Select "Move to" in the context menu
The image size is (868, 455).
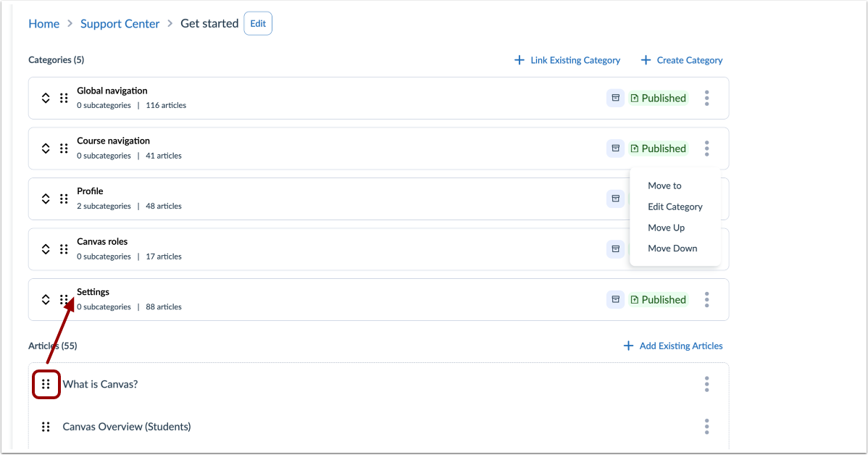tap(664, 185)
